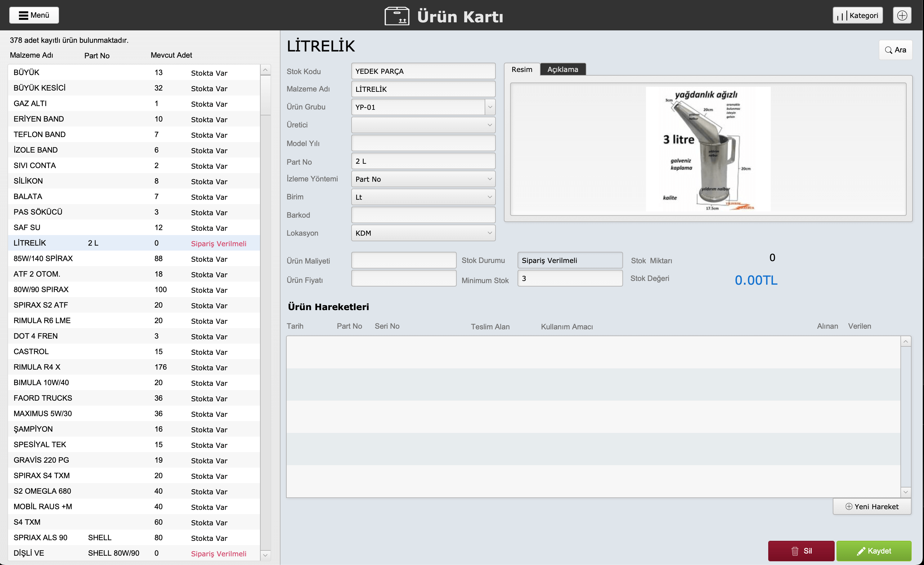Screen dimensions: 924x565
Task: Click the product card box icon in header
Action: click(397, 16)
